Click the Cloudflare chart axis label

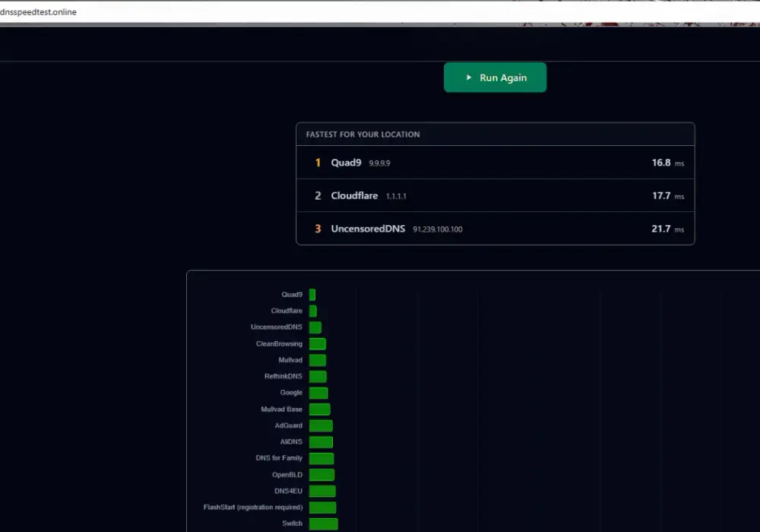pyautogui.click(x=287, y=311)
